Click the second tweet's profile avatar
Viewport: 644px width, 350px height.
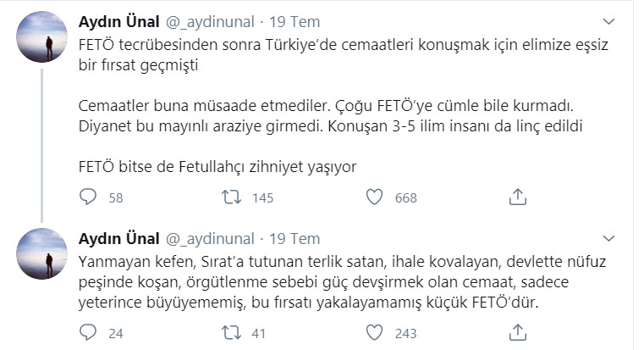pos(41,254)
